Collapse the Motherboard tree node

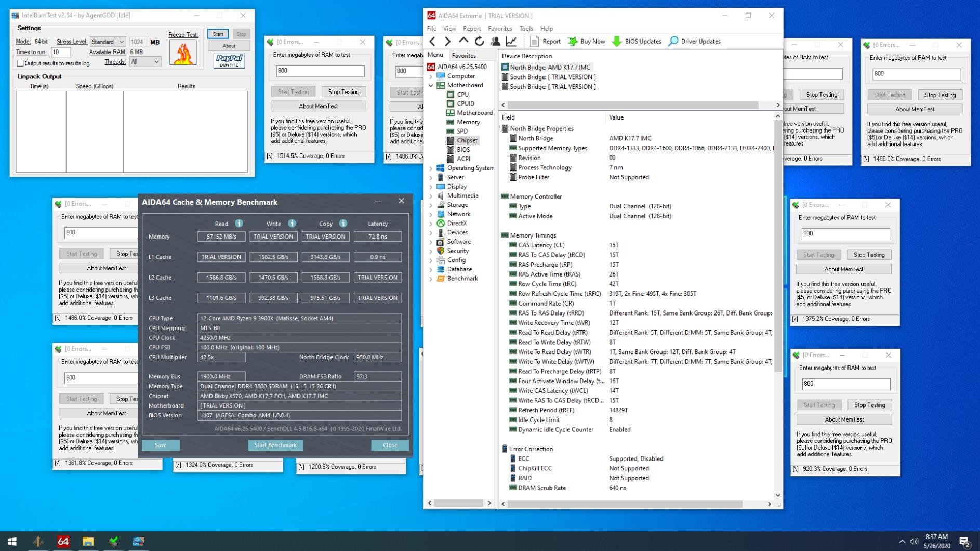[431, 85]
